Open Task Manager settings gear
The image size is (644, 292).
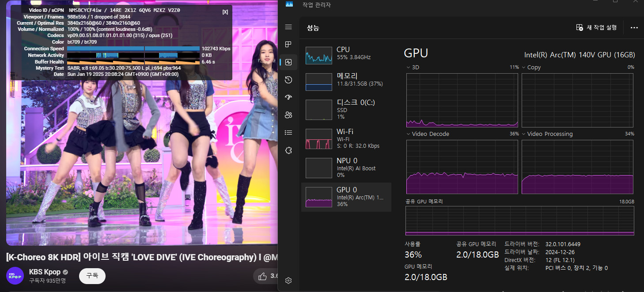coord(288,281)
